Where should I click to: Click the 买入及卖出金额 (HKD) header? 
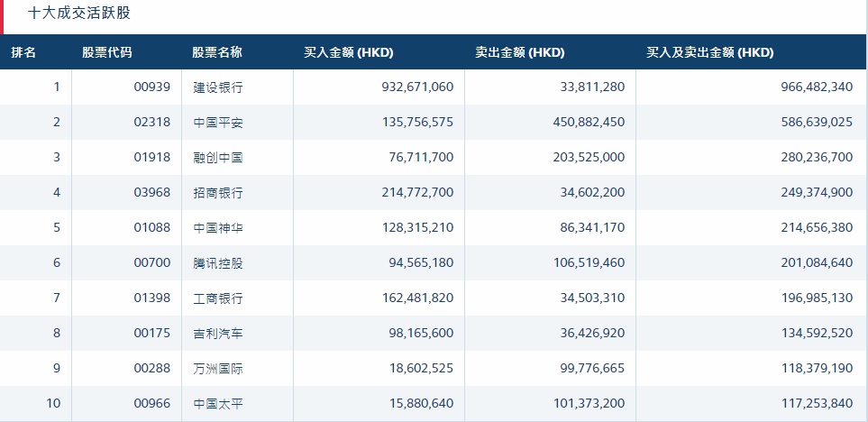pos(709,52)
